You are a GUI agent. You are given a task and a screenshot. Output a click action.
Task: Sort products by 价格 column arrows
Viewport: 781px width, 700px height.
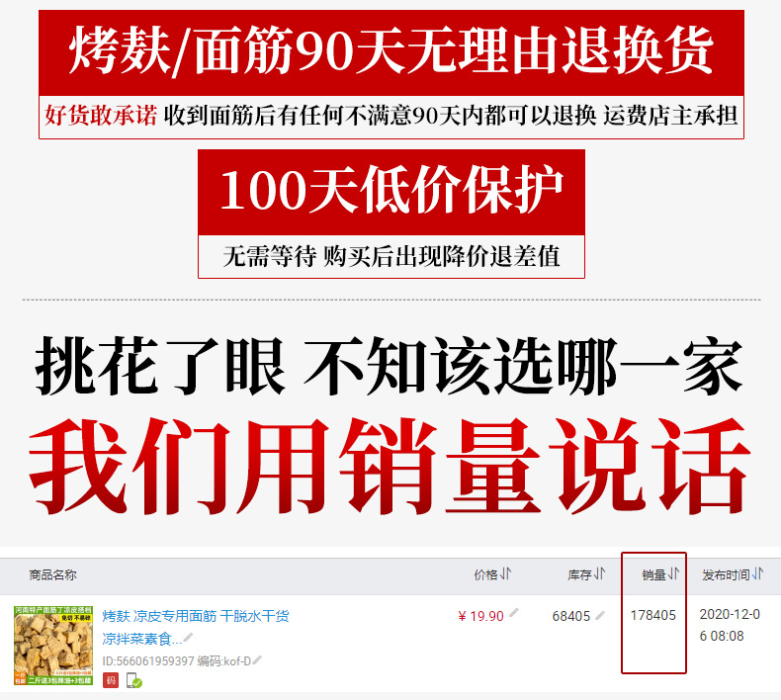pos(505,574)
